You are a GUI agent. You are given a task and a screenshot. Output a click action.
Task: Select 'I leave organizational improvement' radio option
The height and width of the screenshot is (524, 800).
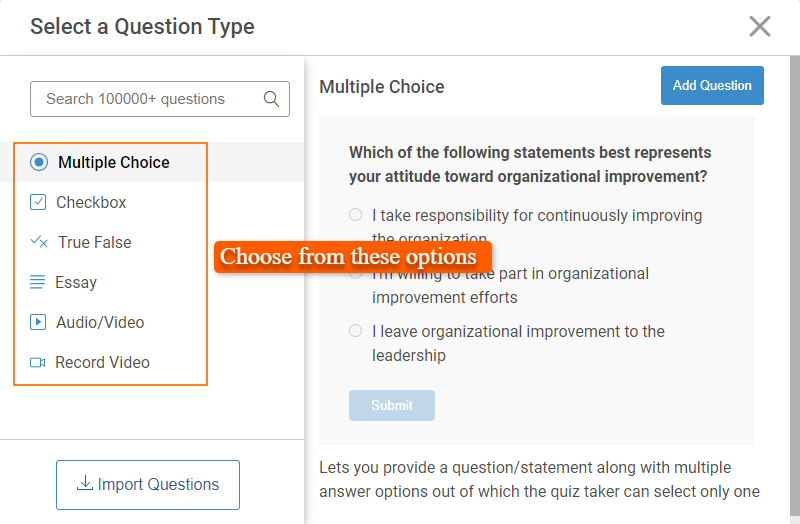pyautogui.click(x=355, y=331)
